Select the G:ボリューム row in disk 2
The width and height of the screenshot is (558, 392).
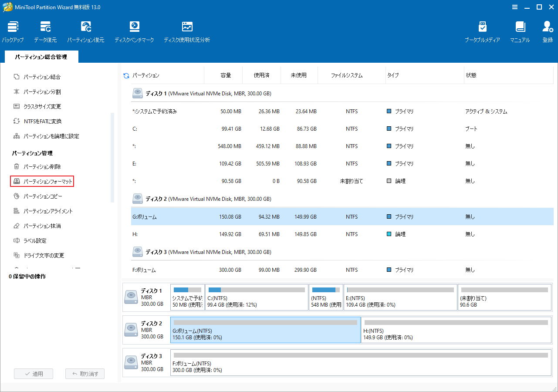[x=261, y=216]
